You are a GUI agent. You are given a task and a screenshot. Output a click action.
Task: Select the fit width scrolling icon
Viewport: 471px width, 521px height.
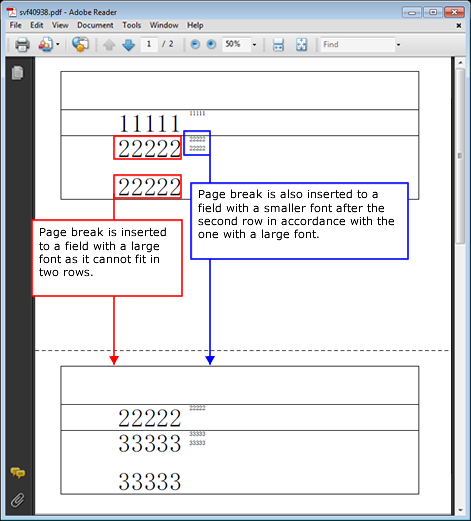[278, 45]
